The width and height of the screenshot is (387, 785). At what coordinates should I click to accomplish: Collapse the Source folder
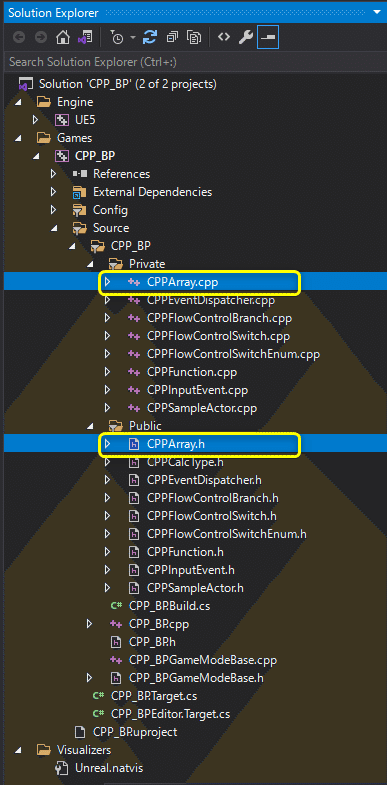click(x=54, y=228)
